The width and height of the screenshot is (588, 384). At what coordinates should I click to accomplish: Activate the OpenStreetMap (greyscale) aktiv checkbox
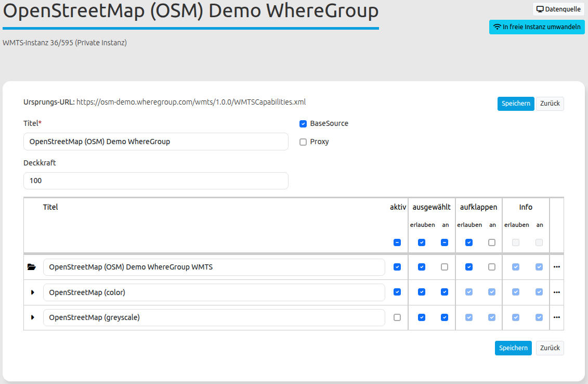(397, 317)
